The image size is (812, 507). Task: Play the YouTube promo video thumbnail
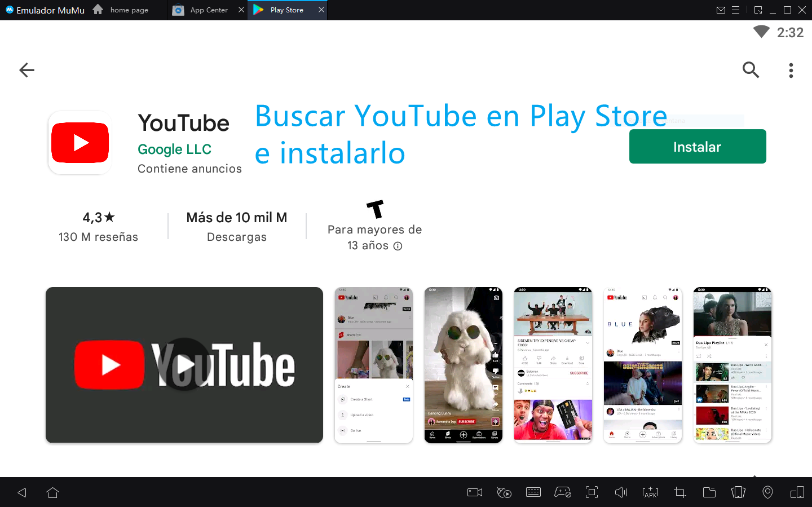tap(184, 365)
